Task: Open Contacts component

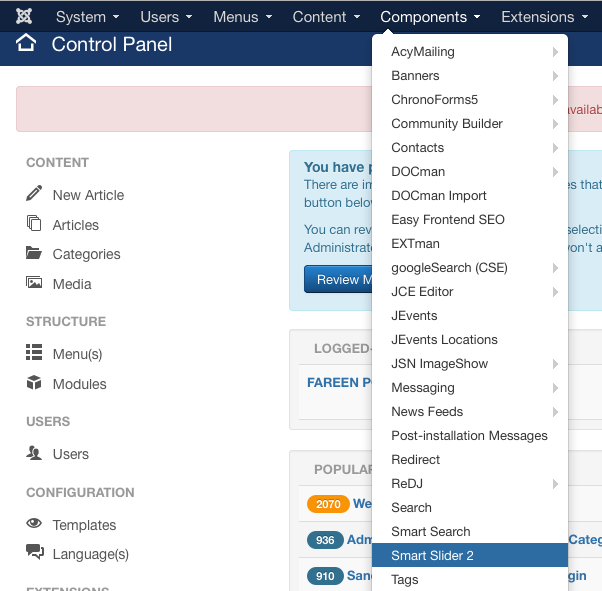Action: pos(470,148)
